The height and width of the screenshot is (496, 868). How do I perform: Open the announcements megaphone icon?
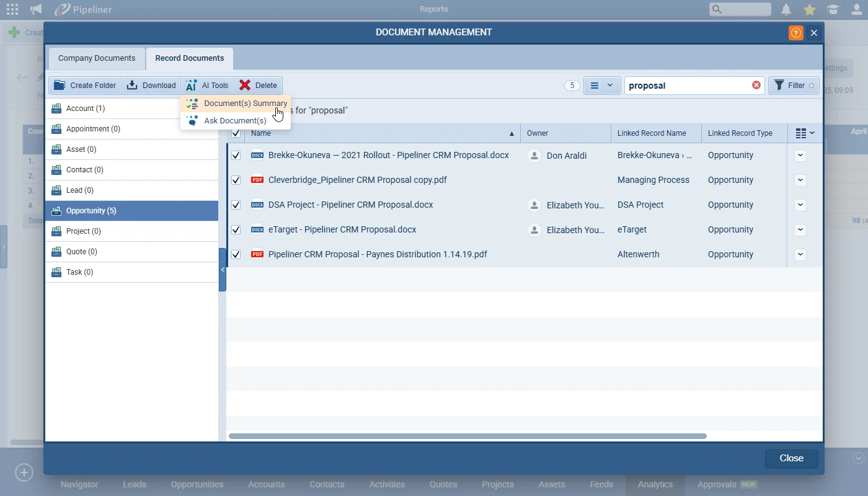tap(37, 9)
